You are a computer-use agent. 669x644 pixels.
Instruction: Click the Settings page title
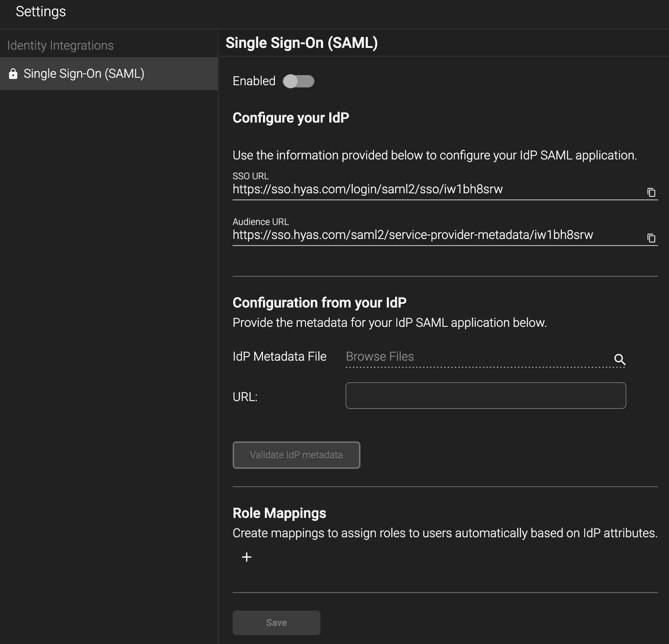pyautogui.click(x=41, y=11)
